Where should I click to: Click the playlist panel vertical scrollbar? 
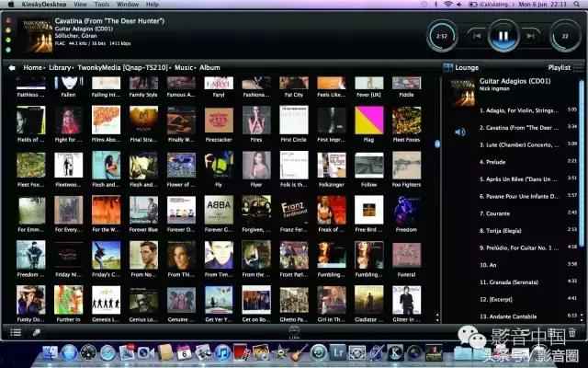pyautogui.click(x=582, y=164)
